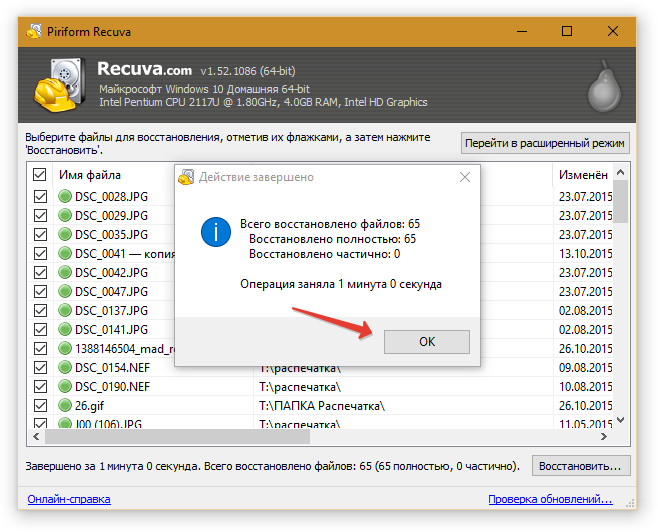Image resolution: width=658 pixels, height=532 pixels.
Task: Close the 'Действие завершено' dialog
Action: pos(465,177)
